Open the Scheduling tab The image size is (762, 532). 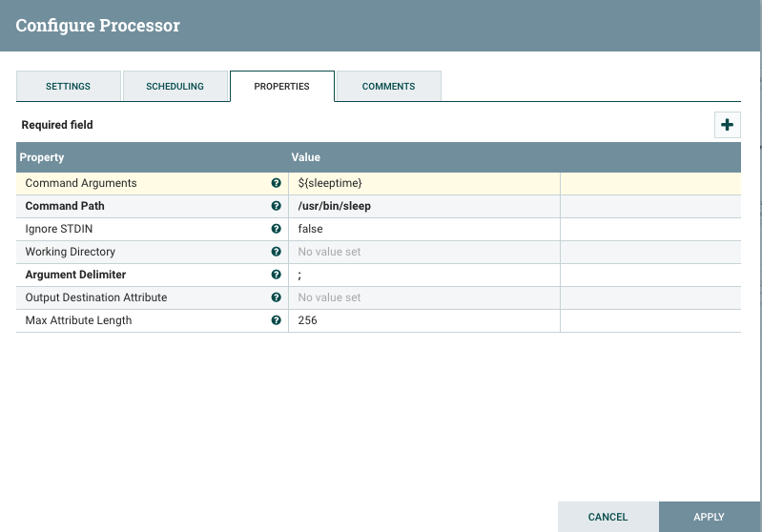175,86
